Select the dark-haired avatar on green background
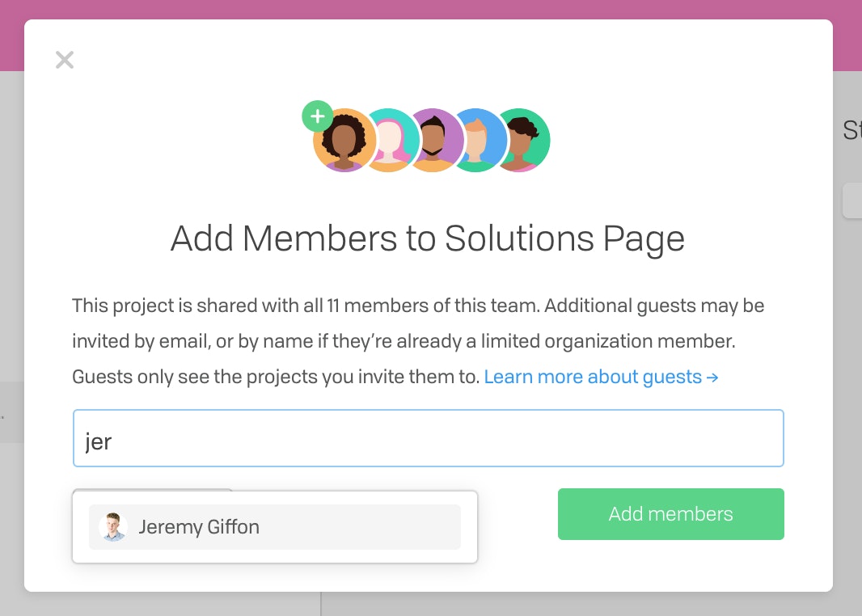This screenshot has height=616, width=862. point(522,140)
